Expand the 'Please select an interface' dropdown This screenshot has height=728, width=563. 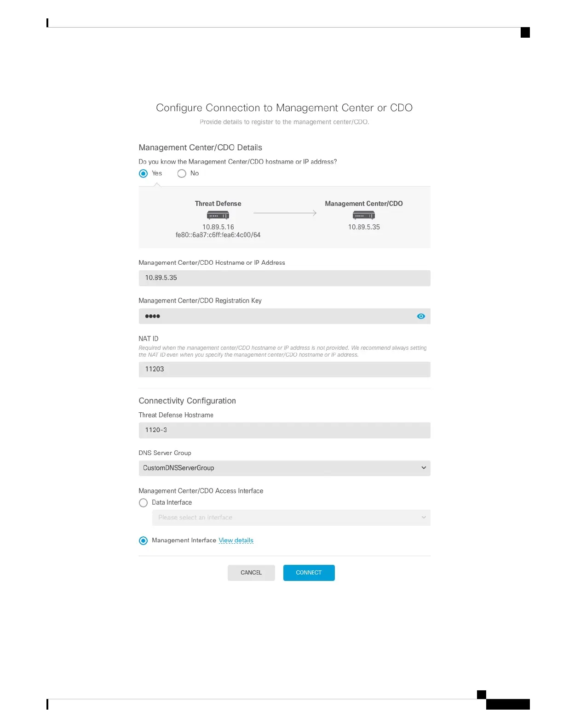291,518
